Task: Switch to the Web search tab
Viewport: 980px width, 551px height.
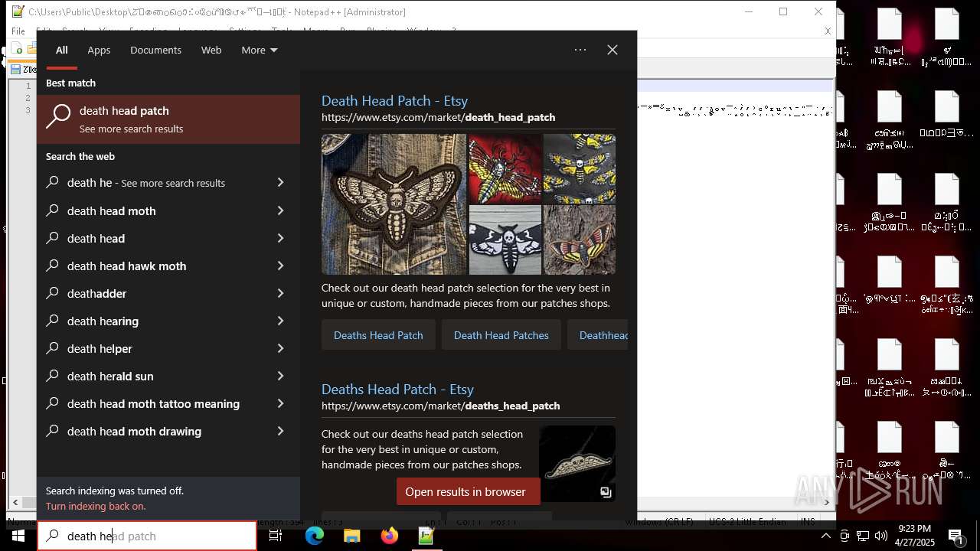Action: pos(211,50)
